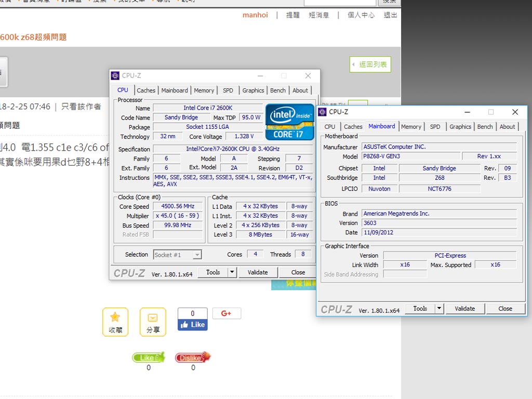Screen dimensions: 532x399
Task: Click the BIOS version 3603 field
Action: pyautogui.click(x=440, y=223)
